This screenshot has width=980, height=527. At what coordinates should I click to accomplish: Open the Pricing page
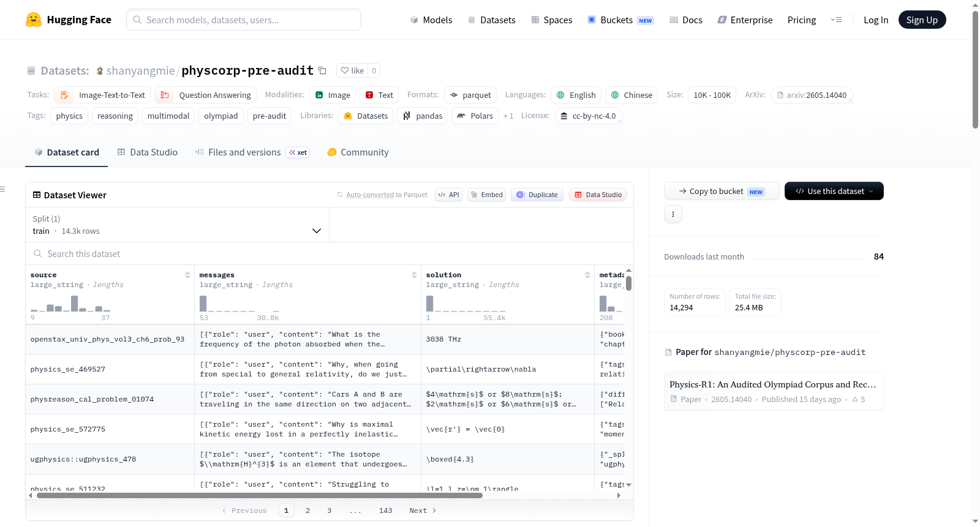(x=802, y=20)
